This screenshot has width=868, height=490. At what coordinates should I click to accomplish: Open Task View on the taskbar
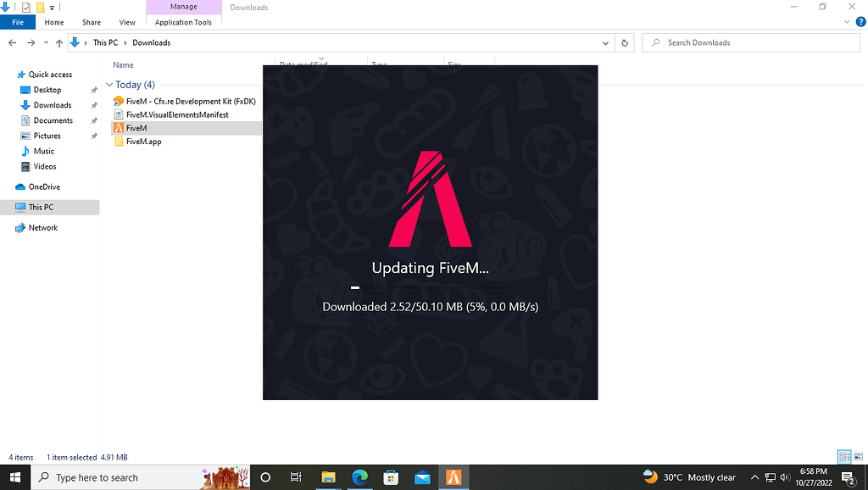[x=295, y=477]
